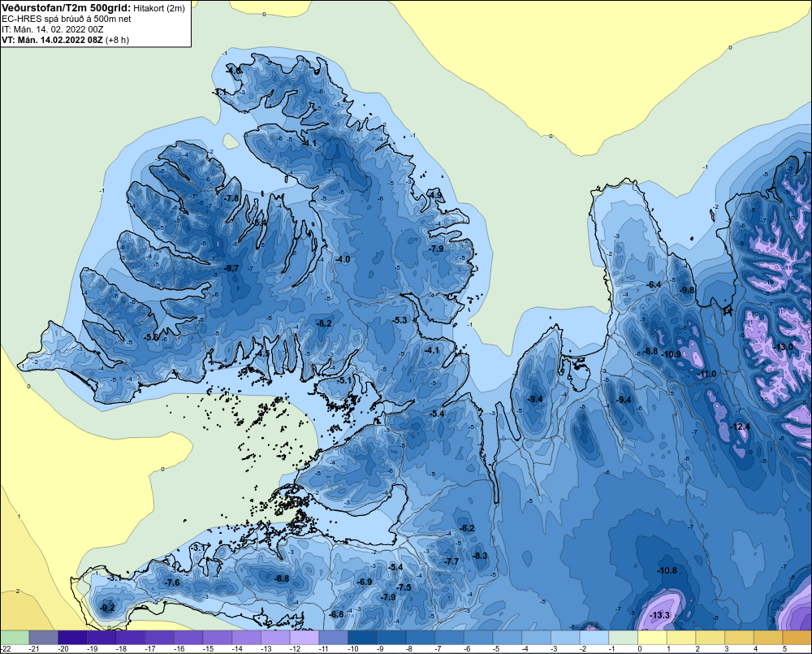Click the -5.1 temperature value
The image size is (812, 654).
(344, 380)
